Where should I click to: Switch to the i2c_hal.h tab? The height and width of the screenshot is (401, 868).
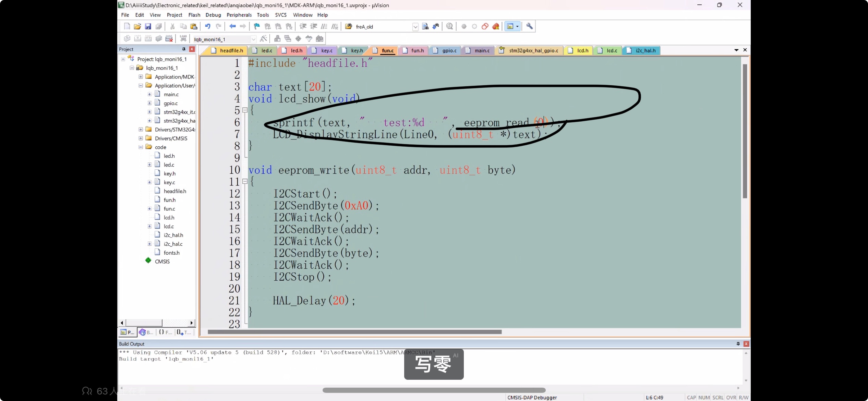pos(645,50)
